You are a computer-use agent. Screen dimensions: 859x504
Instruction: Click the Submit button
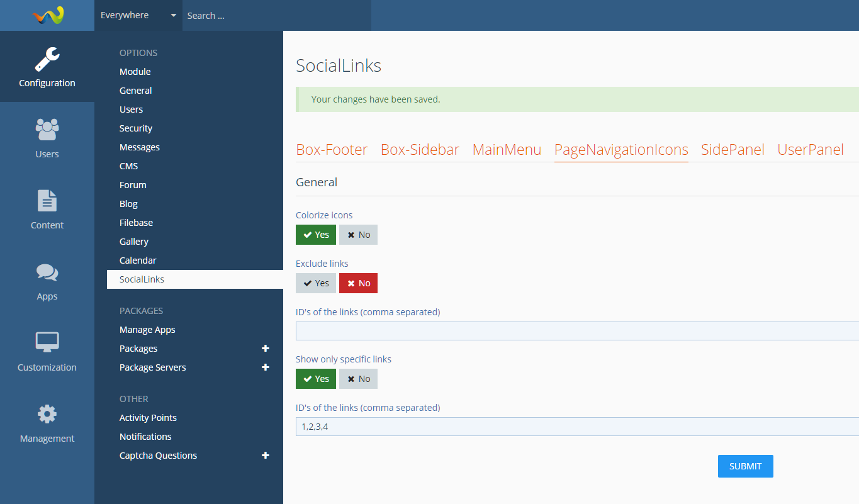(746, 466)
